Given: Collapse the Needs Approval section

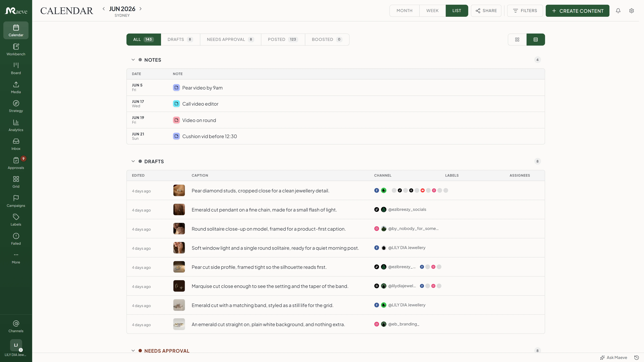Looking at the screenshot, I should click(133, 350).
